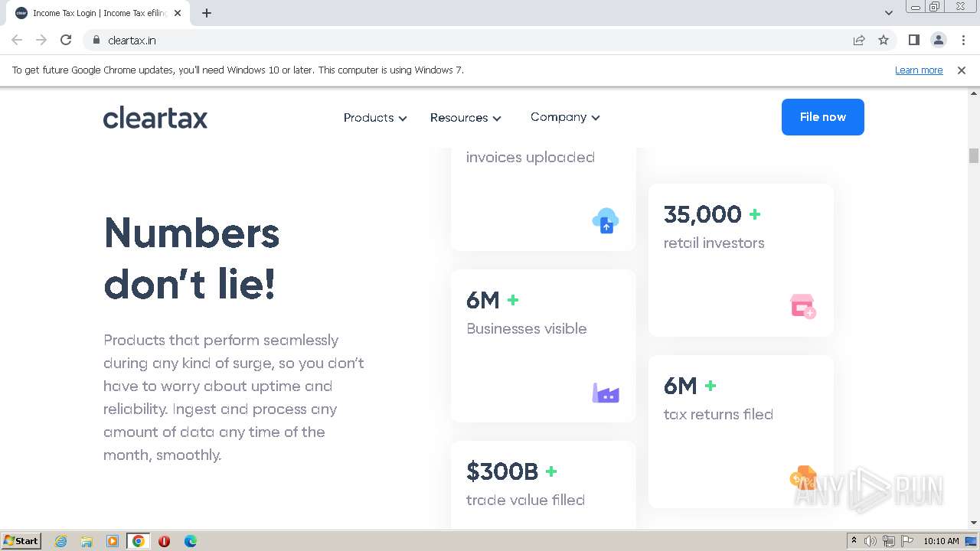
Task: Expand the Resources dropdown menu
Action: (x=465, y=118)
